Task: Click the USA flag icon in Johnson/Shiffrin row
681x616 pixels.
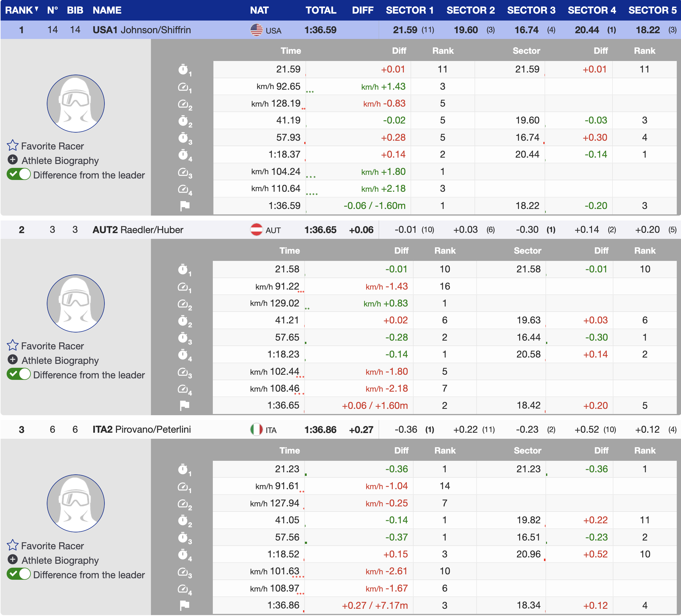Action: tap(256, 30)
